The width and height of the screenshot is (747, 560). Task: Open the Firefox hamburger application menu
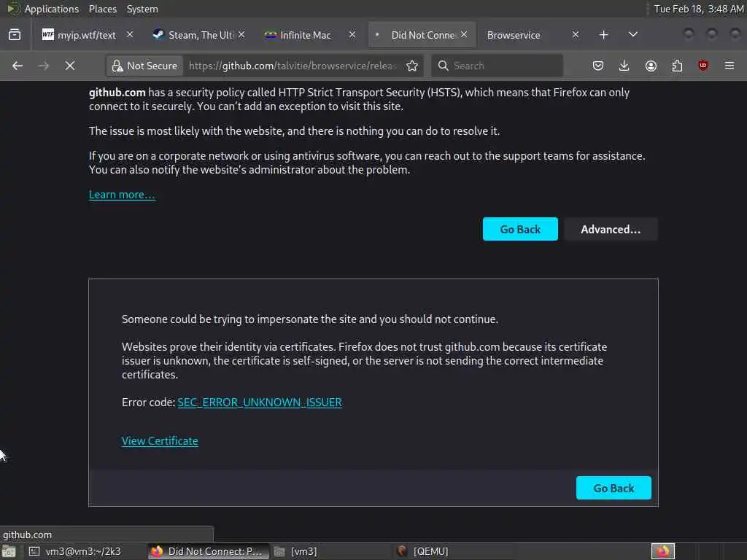pyautogui.click(x=729, y=66)
